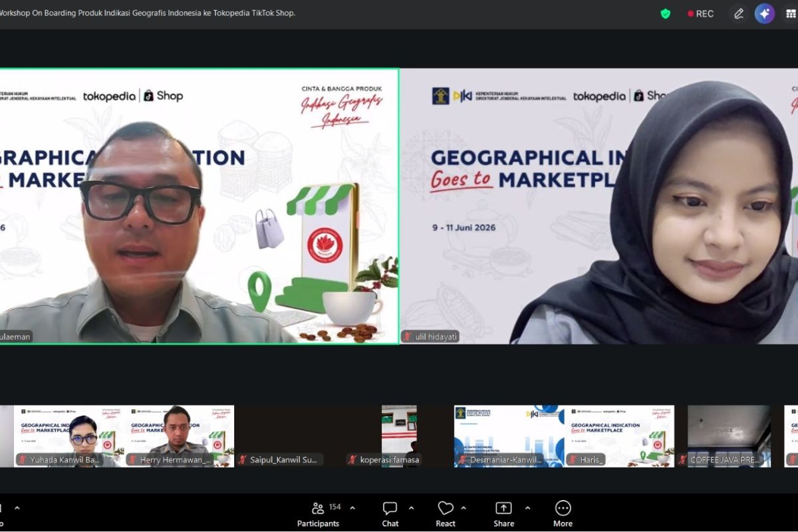
Task: Click the Yuhada Kanwil Ba name label
Action: (65, 460)
